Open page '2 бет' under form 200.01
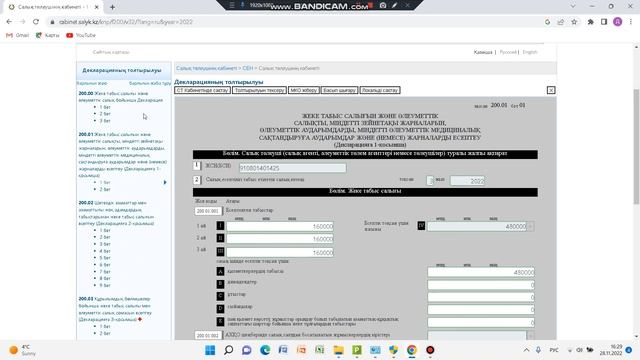This screenshot has height=360, width=640. tap(105, 189)
